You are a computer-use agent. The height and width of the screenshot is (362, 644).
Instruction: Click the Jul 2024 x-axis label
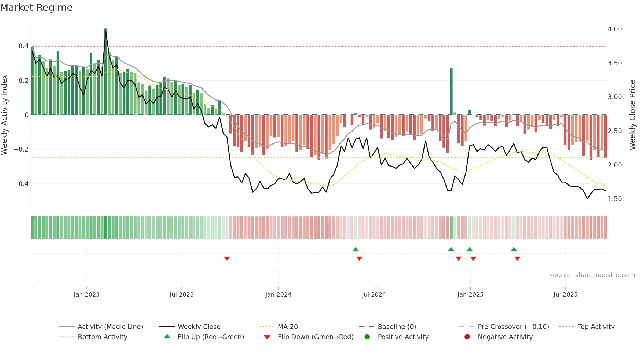tap(374, 294)
